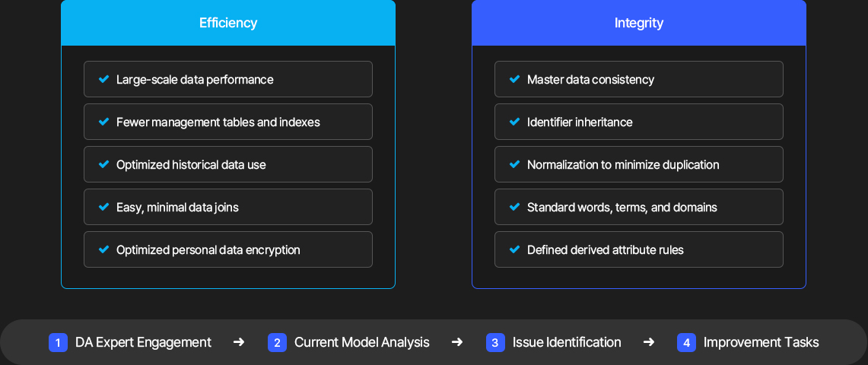Click arrow after DA Expert Engagement

tap(239, 342)
